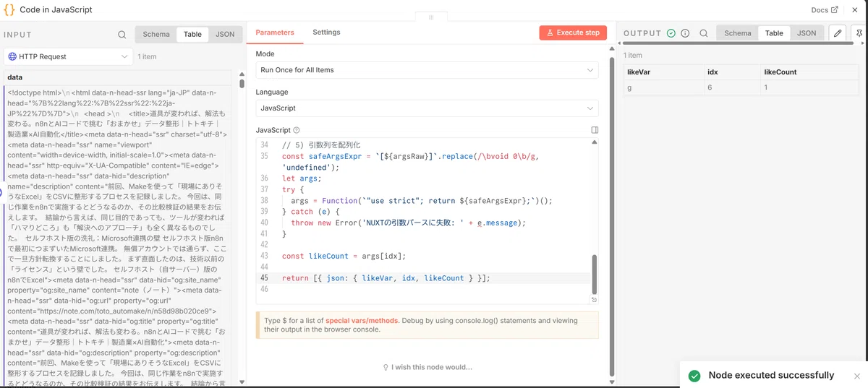Click the likeVar column header
868x388 pixels.
click(x=663, y=72)
